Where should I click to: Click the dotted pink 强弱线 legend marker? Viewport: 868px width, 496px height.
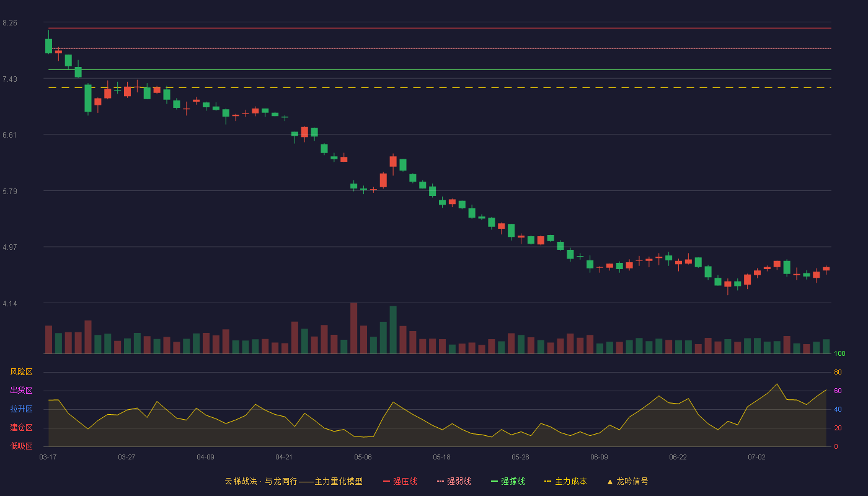tap(440, 481)
